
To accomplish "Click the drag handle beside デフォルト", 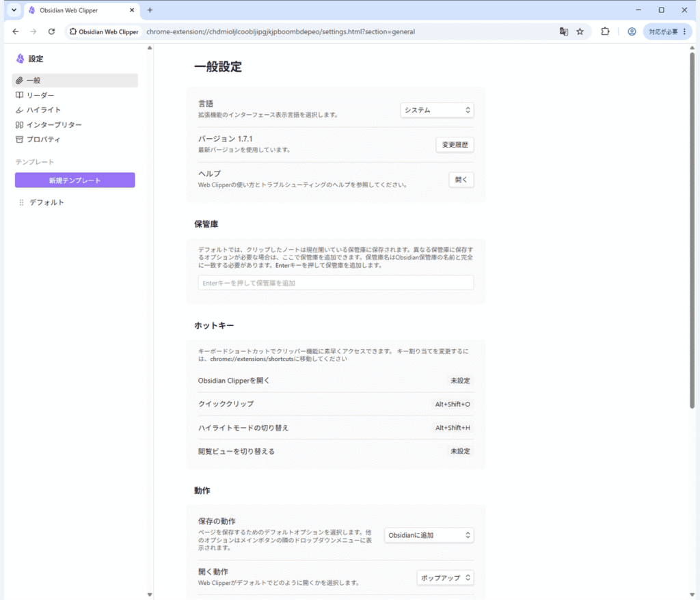I will pyautogui.click(x=21, y=202).
